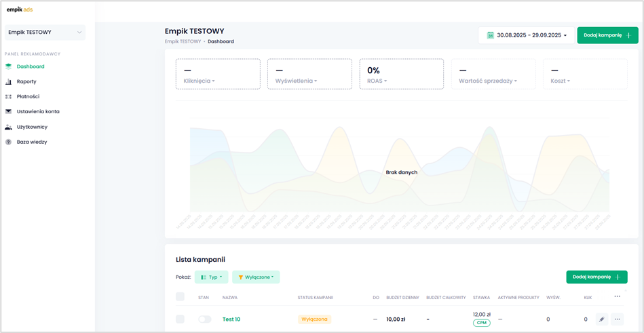Click the Raporty chart icon

click(9, 81)
